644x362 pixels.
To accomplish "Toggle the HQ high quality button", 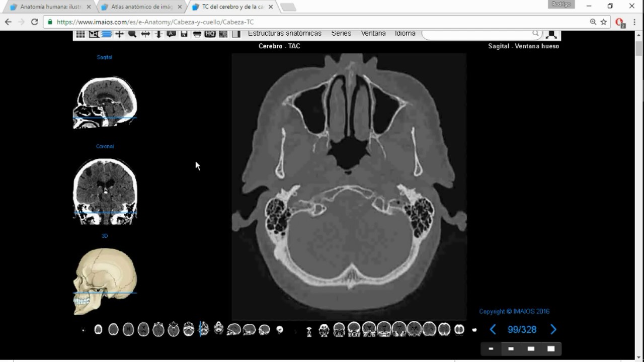I will pyautogui.click(x=210, y=34).
